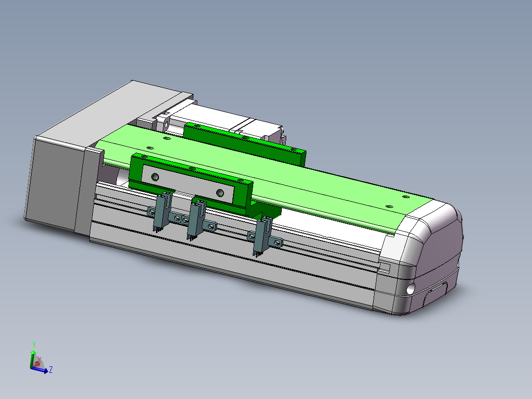Click the left hole in the gray plate

click(x=155, y=177)
